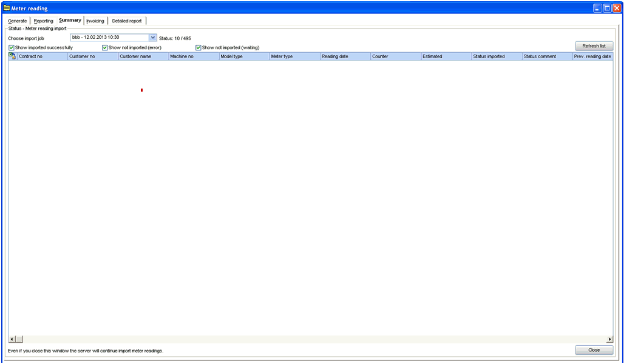This screenshot has height=364, width=624.
Task: Click the horizontal scrollbar left arrow
Action: point(12,339)
